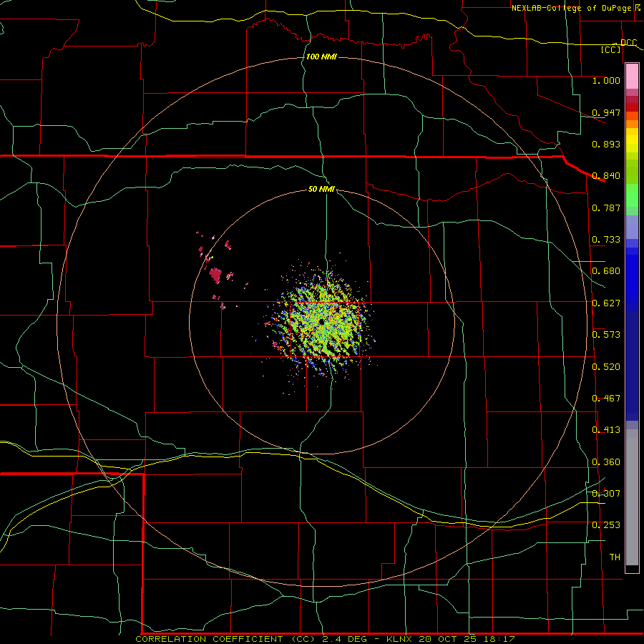644x644 pixels.
Task: Click the 0.733 scale value
Action: (606, 240)
